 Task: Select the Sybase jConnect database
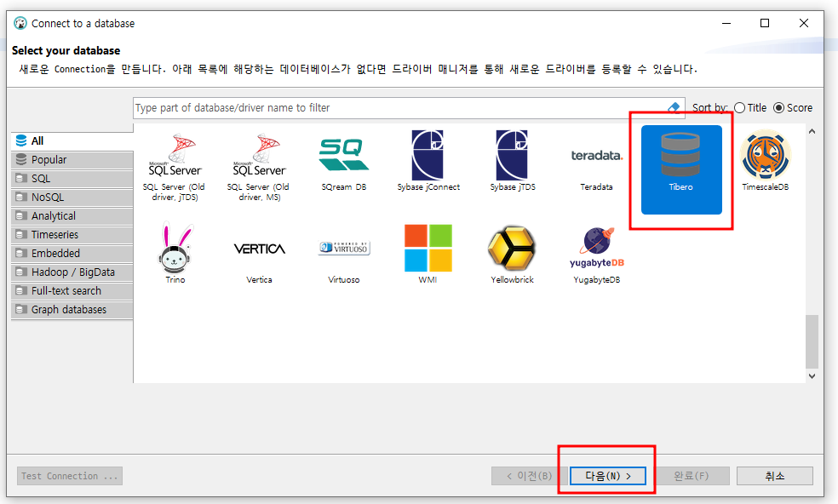428,162
